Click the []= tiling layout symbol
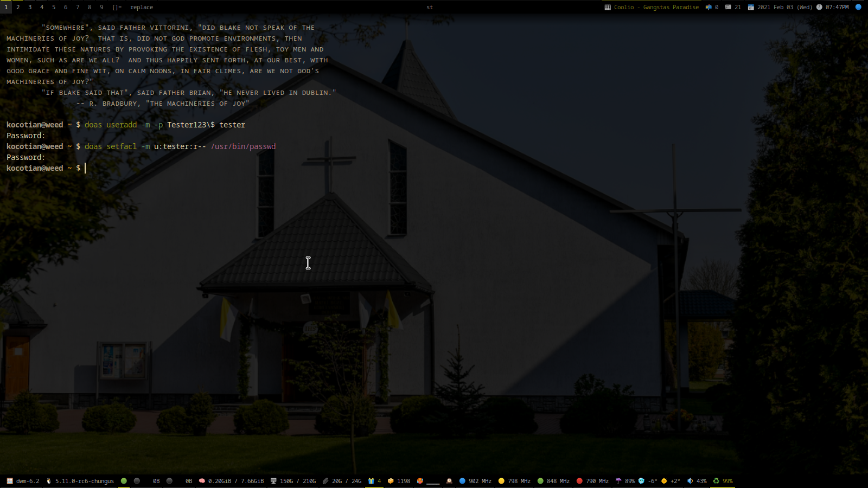 point(117,7)
